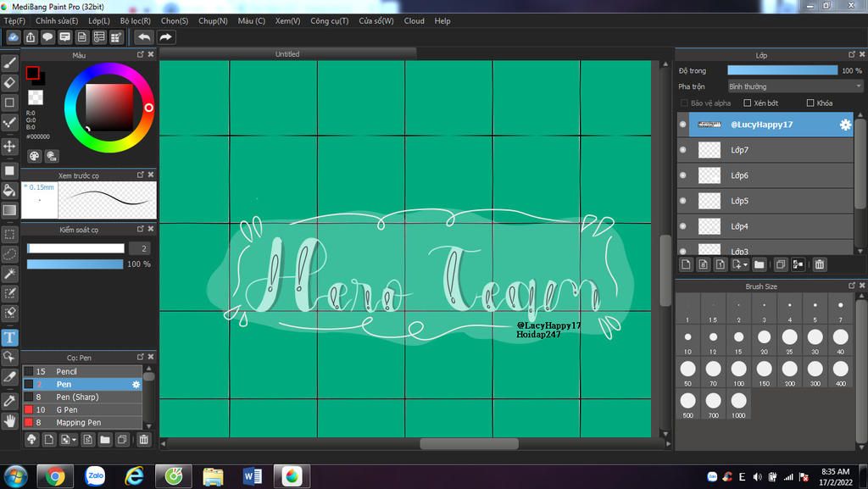
Task: Hide layer Lớp6
Action: tap(682, 175)
